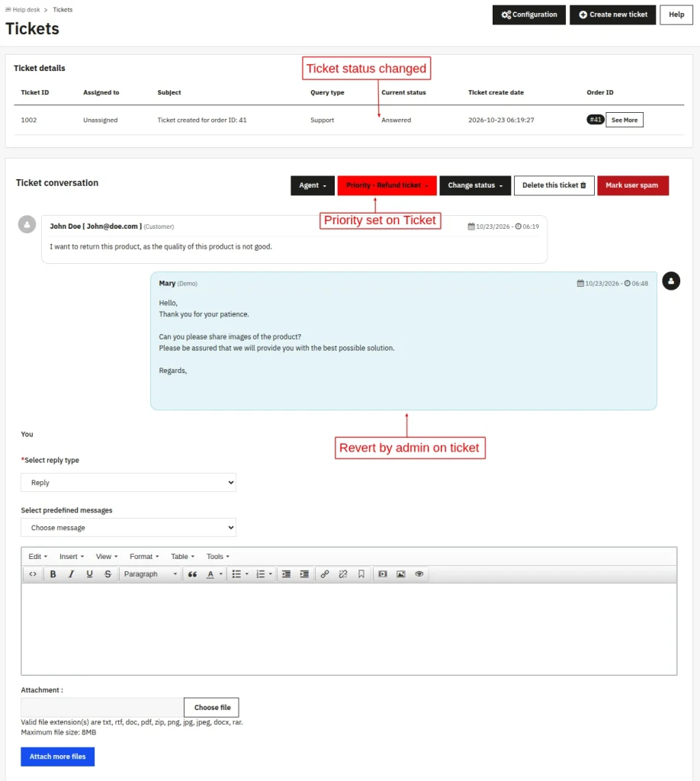Open Tools menu in editor
Image resolution: width=700 pixels, height=781 pixels.
[218, 556]
